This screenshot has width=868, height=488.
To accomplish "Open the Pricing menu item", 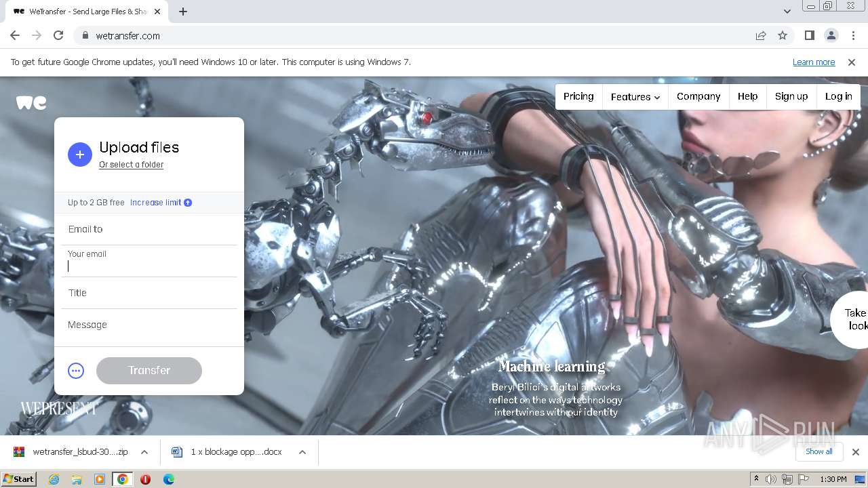I will coord(578,96).
